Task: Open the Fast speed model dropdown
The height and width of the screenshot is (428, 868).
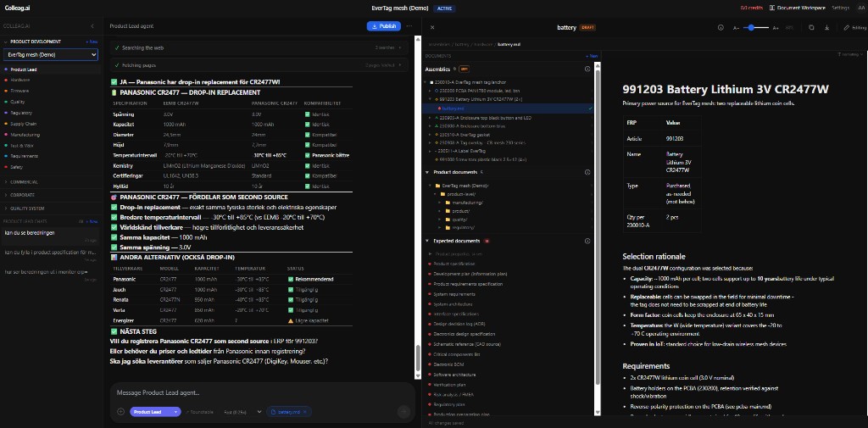Action: pos(243,411)
